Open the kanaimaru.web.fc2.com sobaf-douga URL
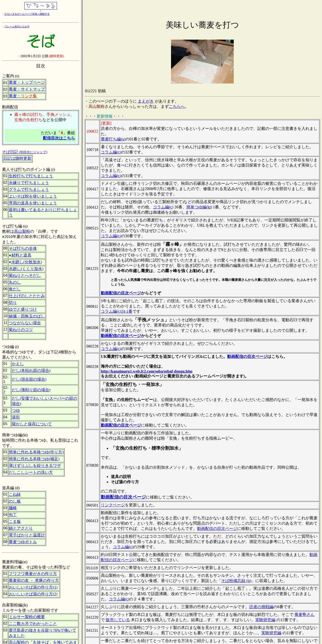Viewport: 322px width, 644px height. [x=147, y=371]
